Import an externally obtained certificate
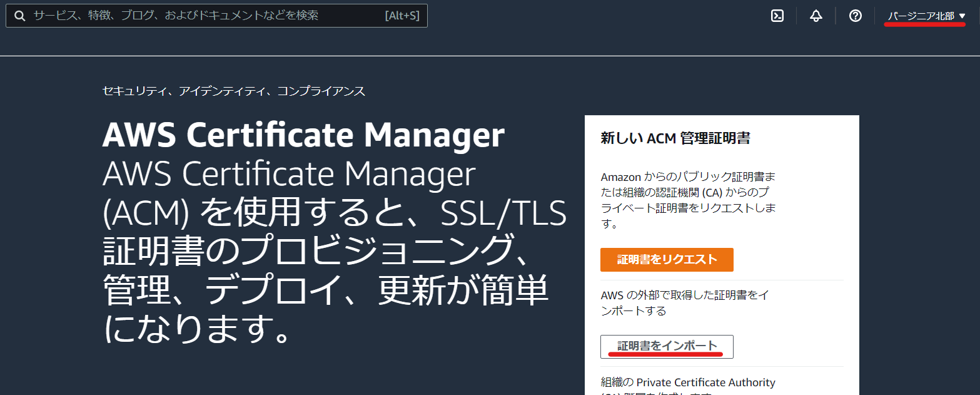Screen dimensions: 980x395 pos(665,346)
